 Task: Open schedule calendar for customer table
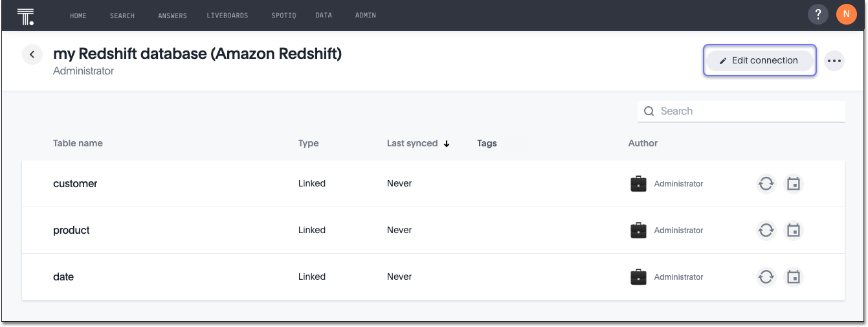click(794, 184)
